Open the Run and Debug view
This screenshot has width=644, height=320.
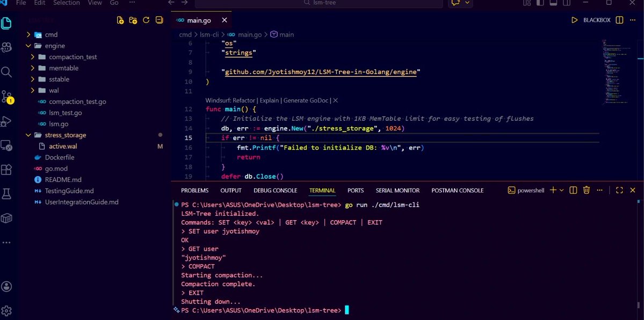tap(6, 121)
